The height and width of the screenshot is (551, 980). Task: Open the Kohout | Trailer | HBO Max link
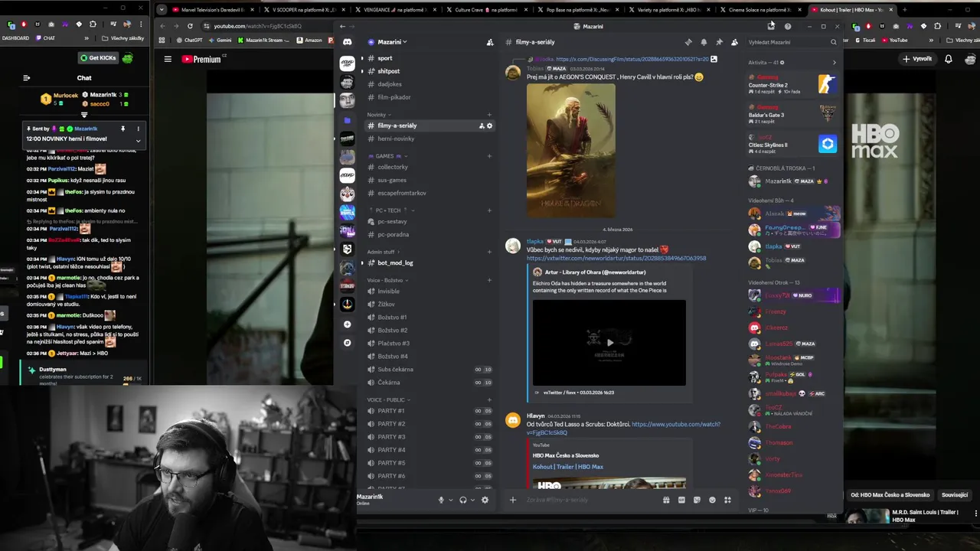pyautogui.click(x=568, y=467)
